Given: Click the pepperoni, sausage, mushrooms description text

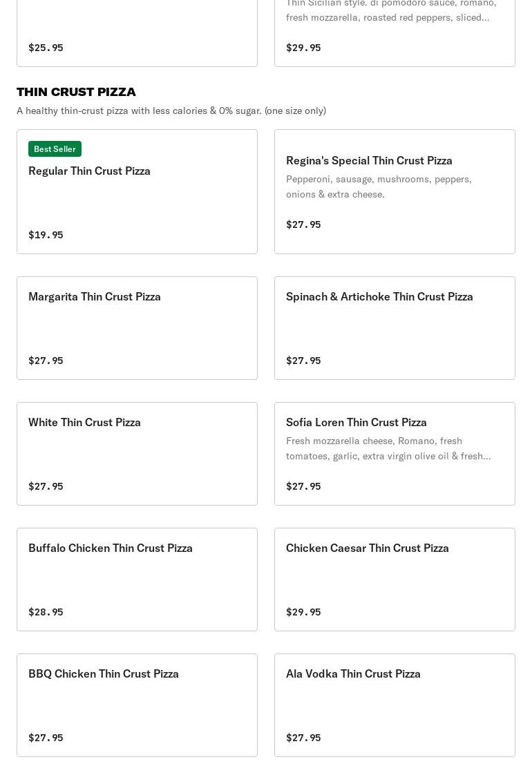Looking at the screenshot, I should (x=379, y=186).
